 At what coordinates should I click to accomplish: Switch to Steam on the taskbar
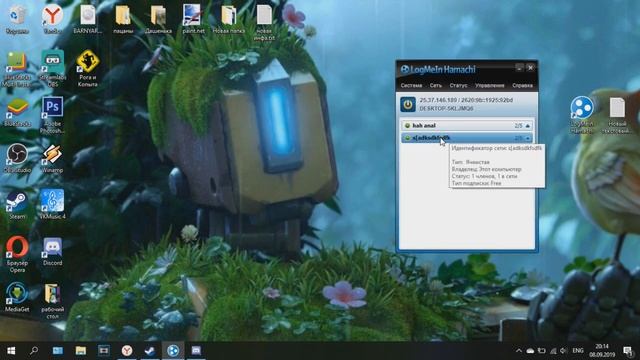pos(150,351)
